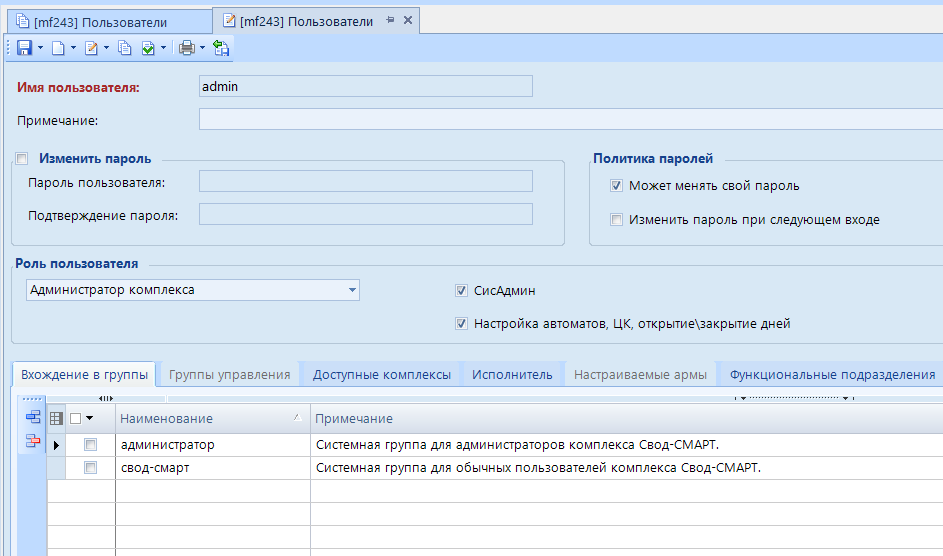Image resolution: width=943 pixels, height=556 pixels.
Task: Click the Copy documents toolbar icon
Action: (x=124, y=48)
